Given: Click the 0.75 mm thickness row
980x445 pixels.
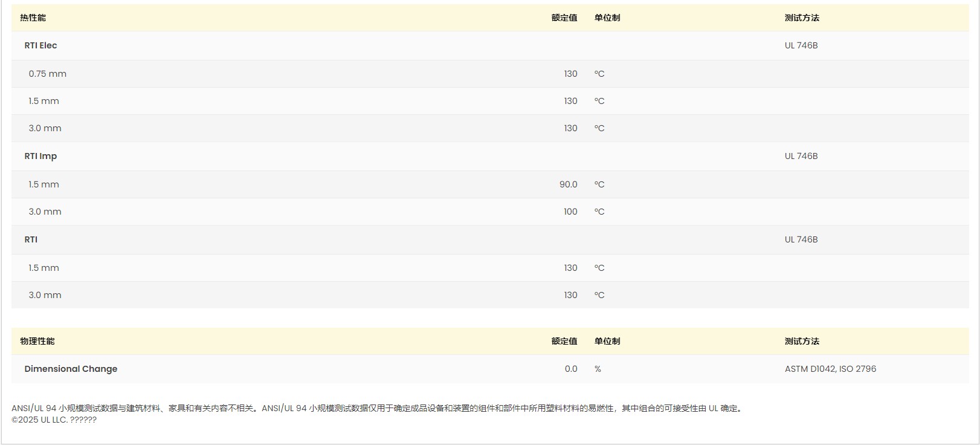Looking at the screenshot, I should 47,74.
